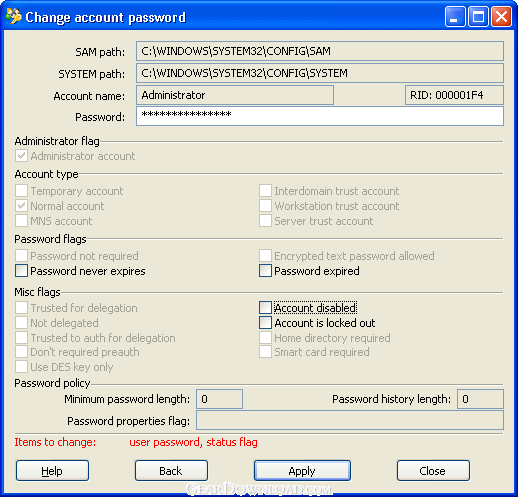Image resolution: width=518 pixels, height=497 pixels.
Task: Go Back to the previous step
Action: coord(171,471)
